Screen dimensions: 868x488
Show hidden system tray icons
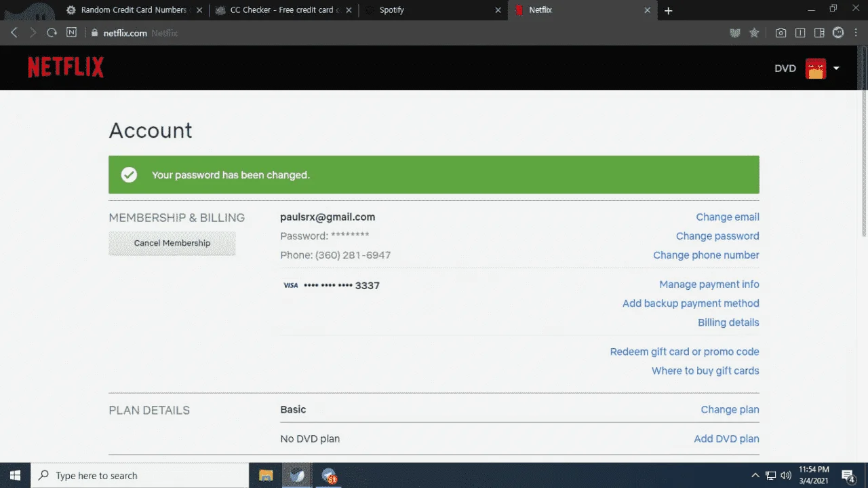[x=755, y=476]
